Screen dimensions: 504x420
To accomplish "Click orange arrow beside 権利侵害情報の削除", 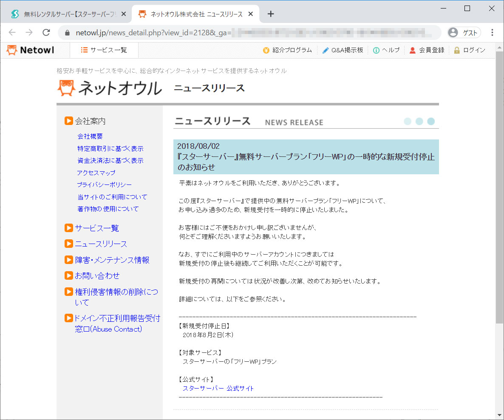I will pyautogui.click(x=68, y=291).
